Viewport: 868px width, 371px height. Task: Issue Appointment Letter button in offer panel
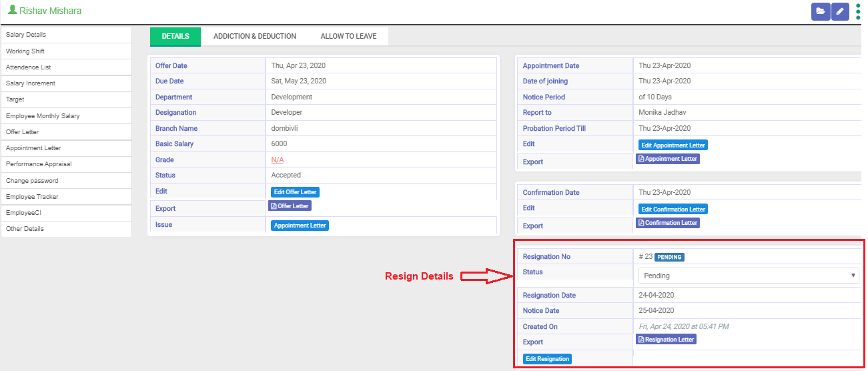point(300,226)
